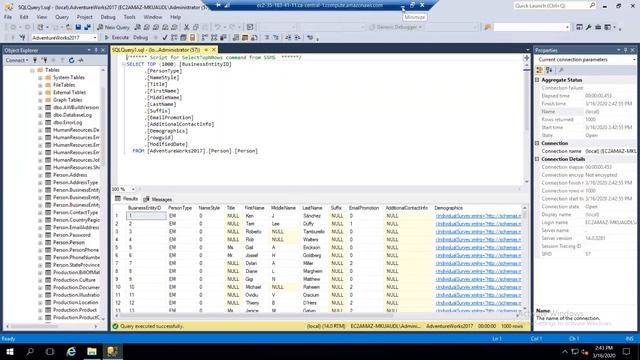640x360 pixels.
Task: Toggle Alphabetical view in Properties panel
Action: point(549,70)
